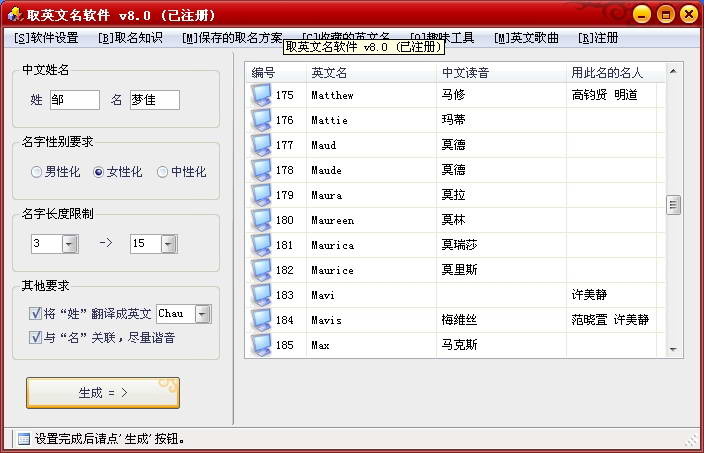
Task: Click the scrollbar thumb in the name list
Action: pos(673,205)
